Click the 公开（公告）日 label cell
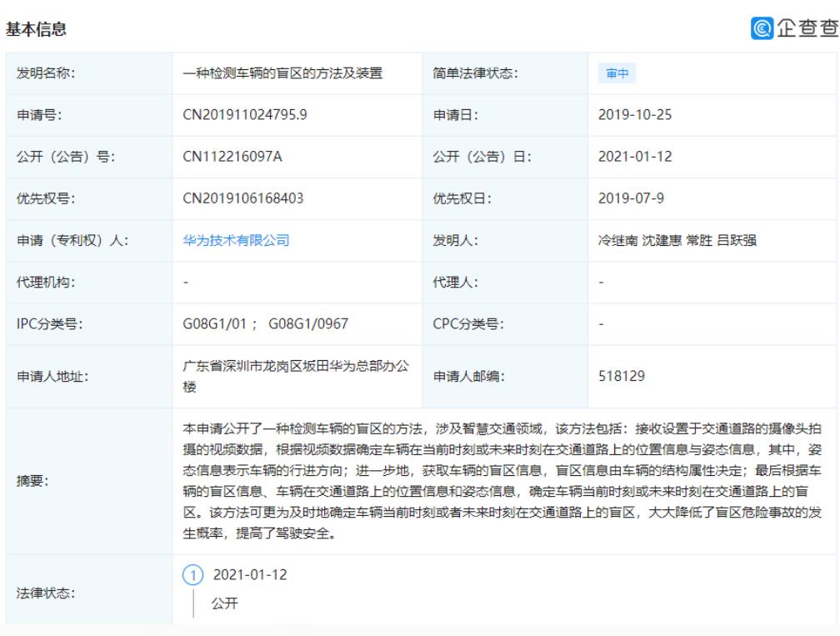840x636 pixels. (505, 157)
